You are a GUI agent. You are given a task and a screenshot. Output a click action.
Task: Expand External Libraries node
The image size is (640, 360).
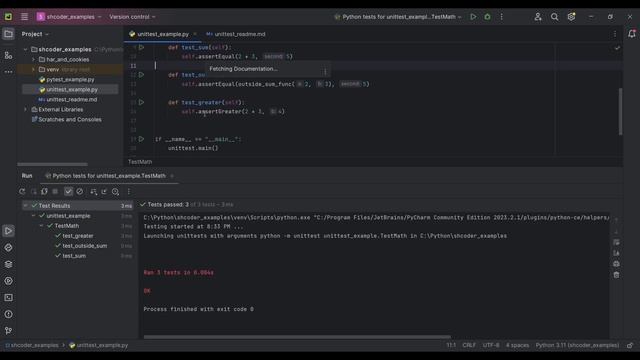[25, 109]
